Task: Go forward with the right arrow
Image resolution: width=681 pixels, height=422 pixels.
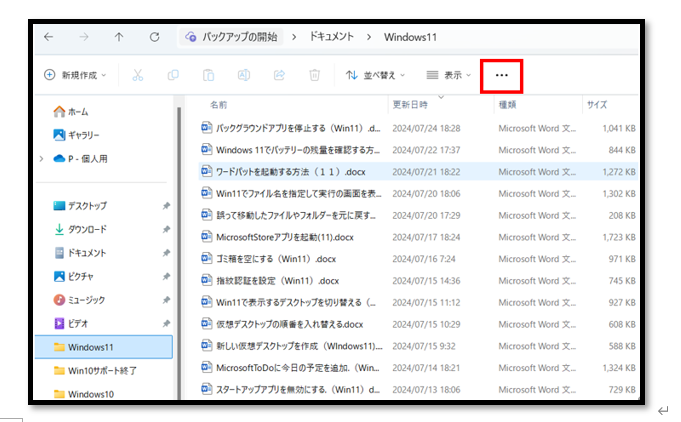Action: click(x=84, y=37)
